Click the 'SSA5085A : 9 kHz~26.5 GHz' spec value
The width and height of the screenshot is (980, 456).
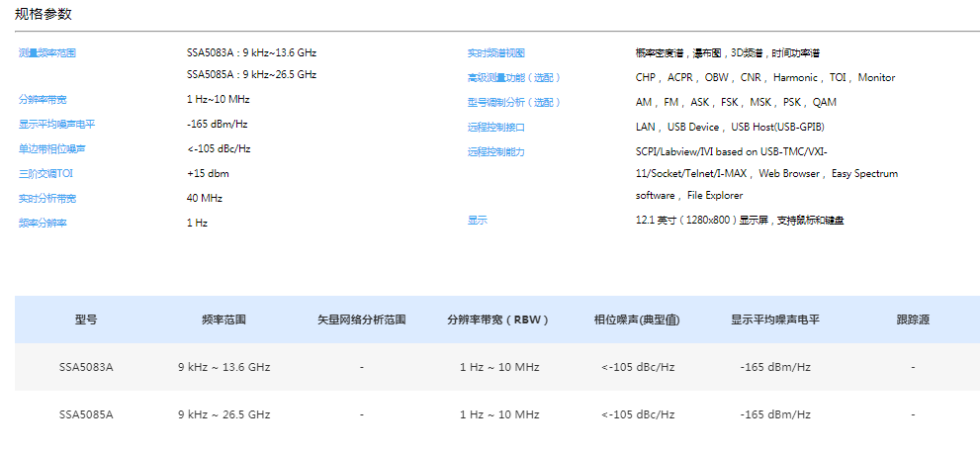251,74
